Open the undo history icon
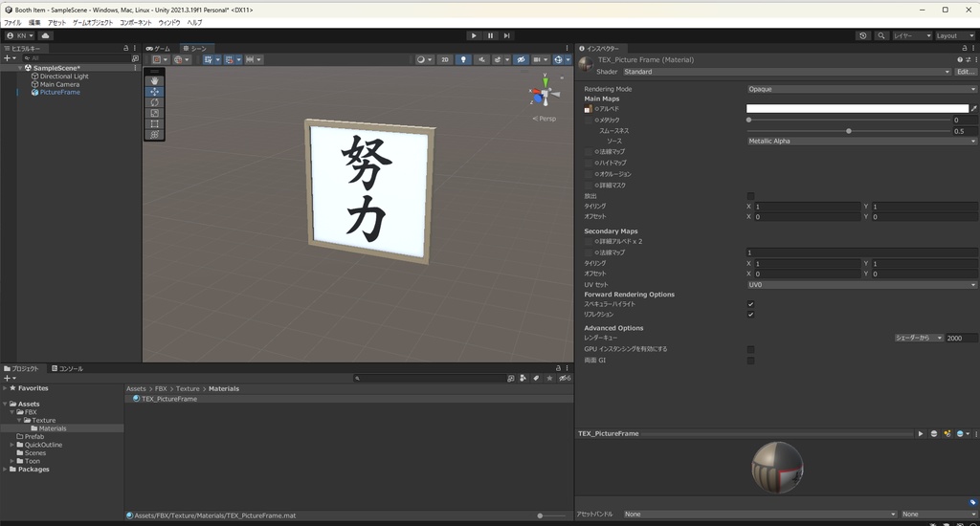This screenshot has height=526, width=980. pyautogui.click(x=863, y=35)
